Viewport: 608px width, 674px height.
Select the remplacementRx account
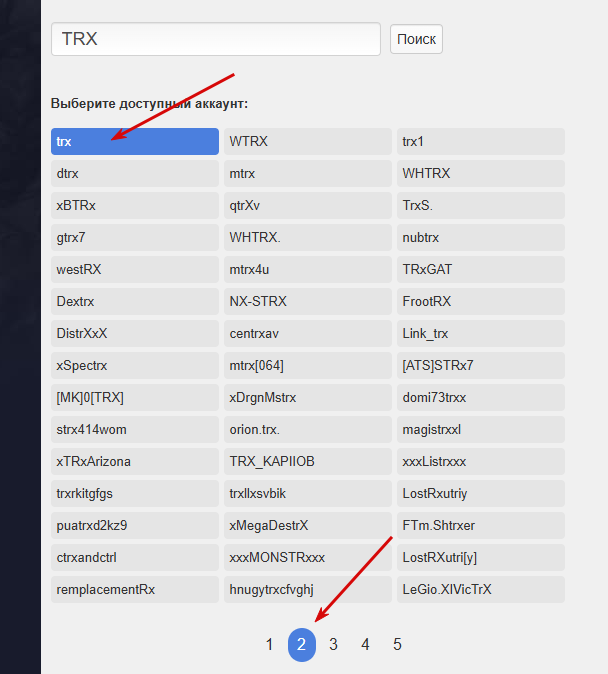tap(135, 590)
